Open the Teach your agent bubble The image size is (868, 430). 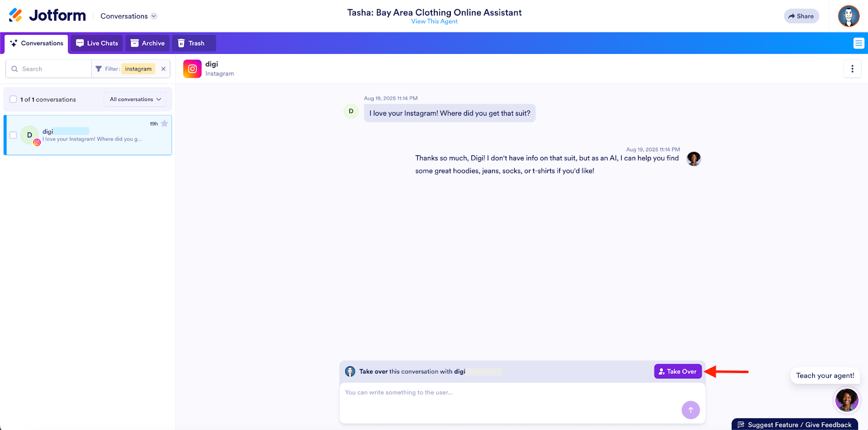[x=825, y=376]
